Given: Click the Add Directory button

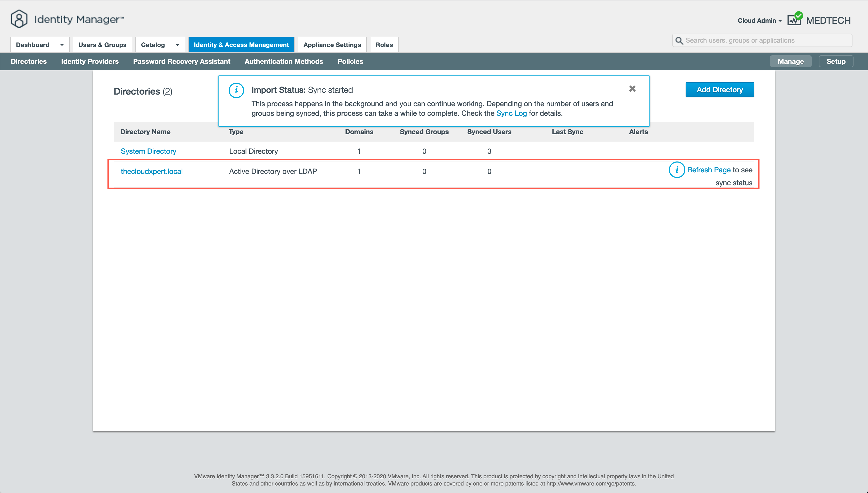Looking at the screenshot, I should click(x=719, y=89).
